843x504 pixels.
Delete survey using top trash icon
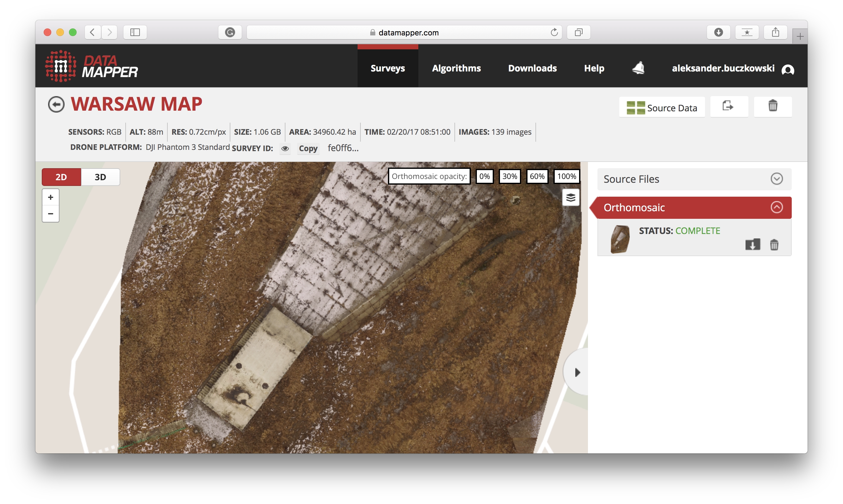[773, 107]
